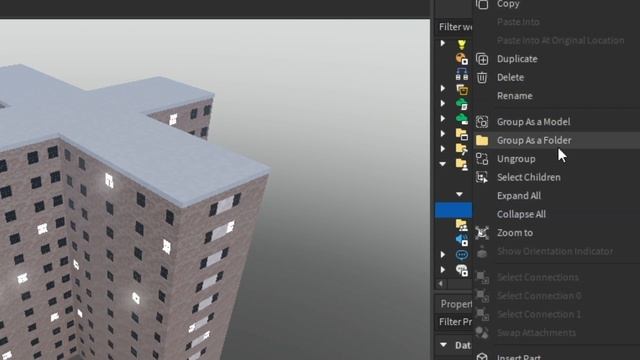
Task: Click the Delete trash can icon
Action: pos(482,78)
